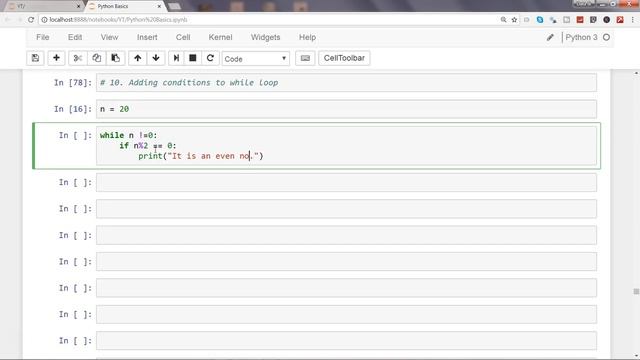640x360 pixels.
Task: Open browser zoom magnifier icon
Action: (x=503, y=20)
